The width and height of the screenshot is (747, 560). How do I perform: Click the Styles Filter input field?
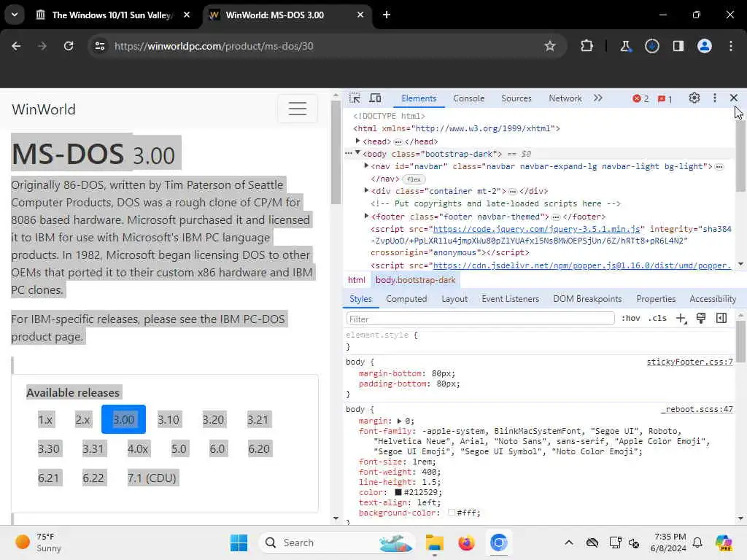click(x=480, y=319)
